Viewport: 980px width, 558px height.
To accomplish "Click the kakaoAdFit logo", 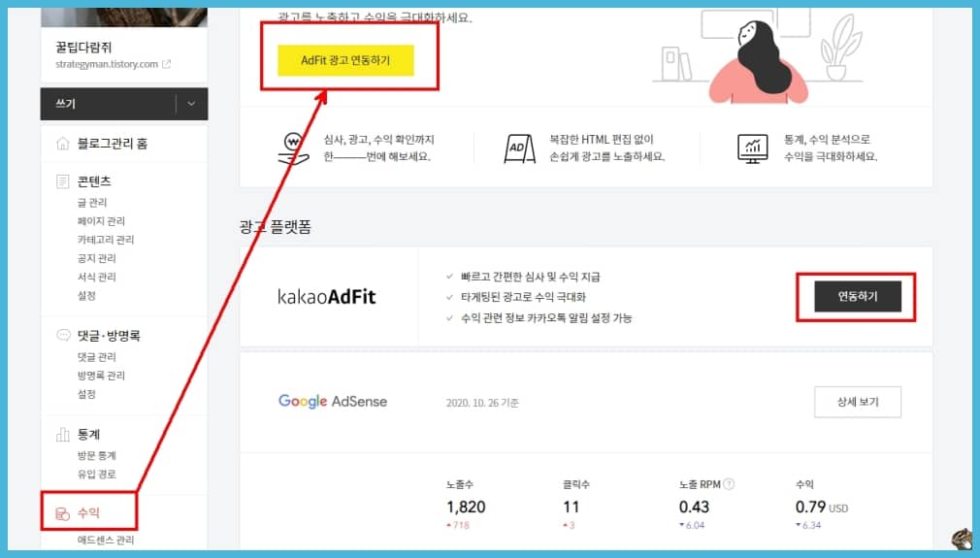I will [326, 296].
